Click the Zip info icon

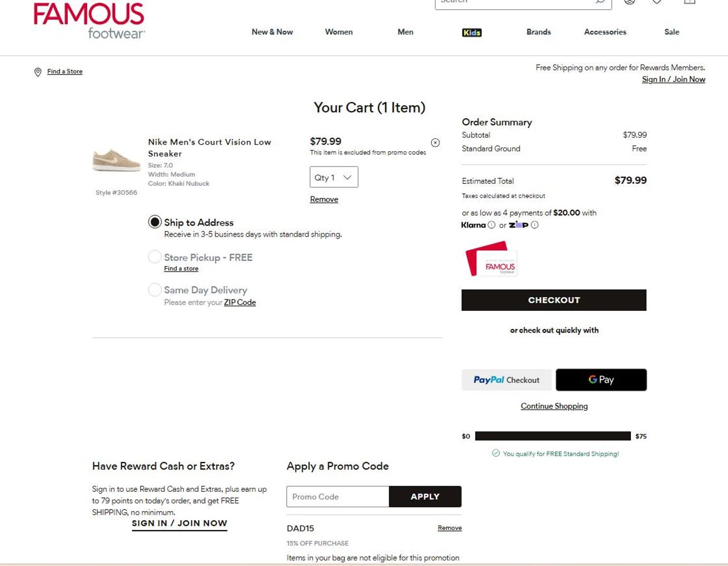point(535,225)
